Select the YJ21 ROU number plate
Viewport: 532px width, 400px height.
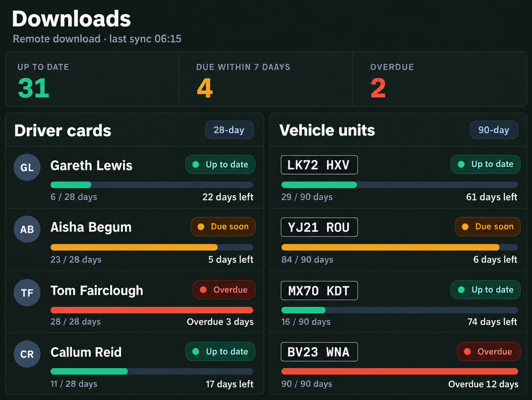coord(319,227)
